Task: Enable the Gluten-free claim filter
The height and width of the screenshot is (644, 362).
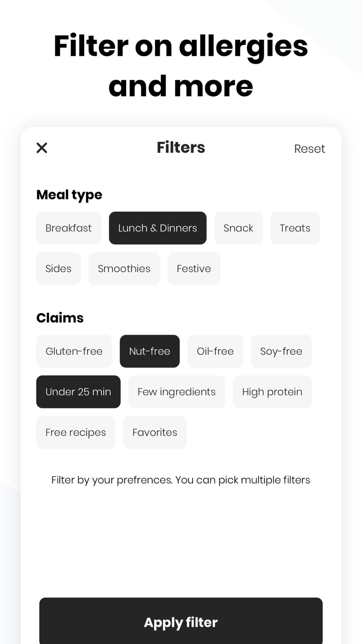Action: [74, 351]
